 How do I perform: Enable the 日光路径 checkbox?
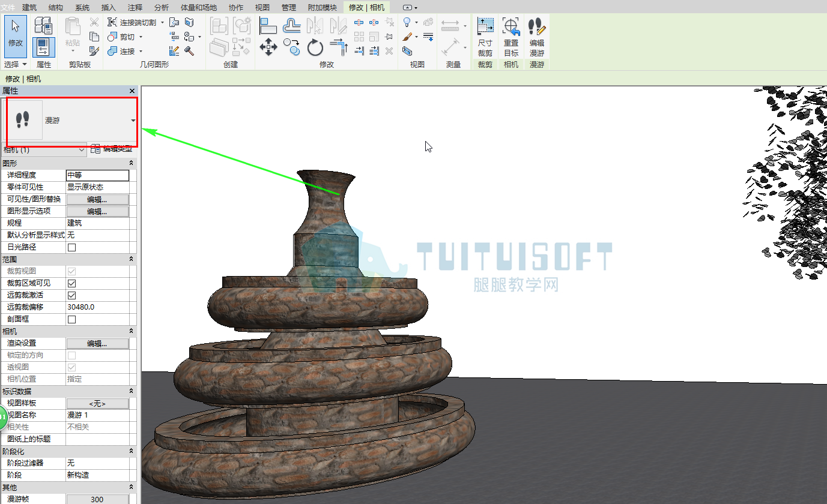[72, 247]
